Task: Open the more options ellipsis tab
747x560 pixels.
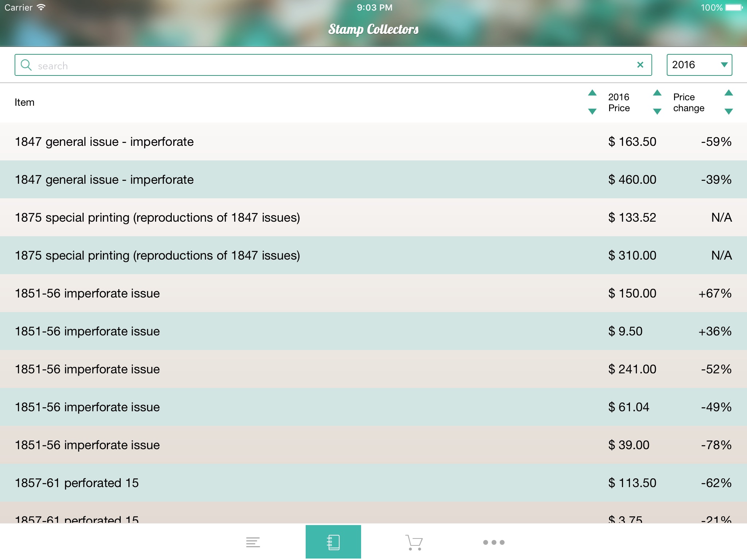Action: [x=494, y=542]
